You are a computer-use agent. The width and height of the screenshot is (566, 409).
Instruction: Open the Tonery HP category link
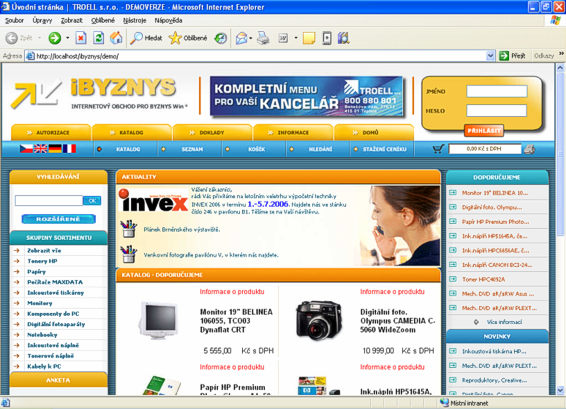coord(42,261)
